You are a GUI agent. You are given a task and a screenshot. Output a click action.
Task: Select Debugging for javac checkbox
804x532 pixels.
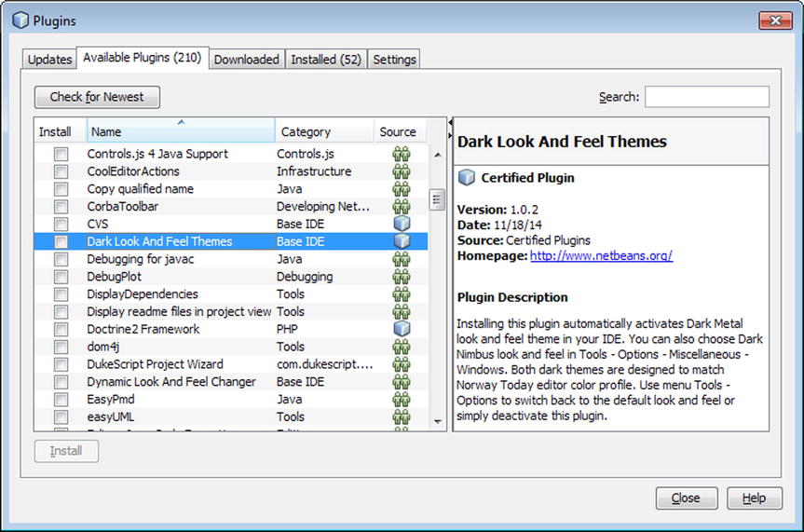(x=61, y=259)
